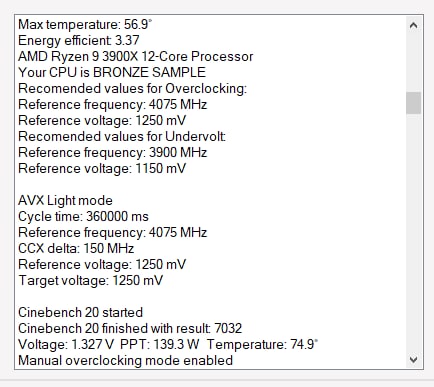Click the 'Cycle time: 360000 ms' line
The height and width of the screenshot is (387, 434).
(83, 216)
